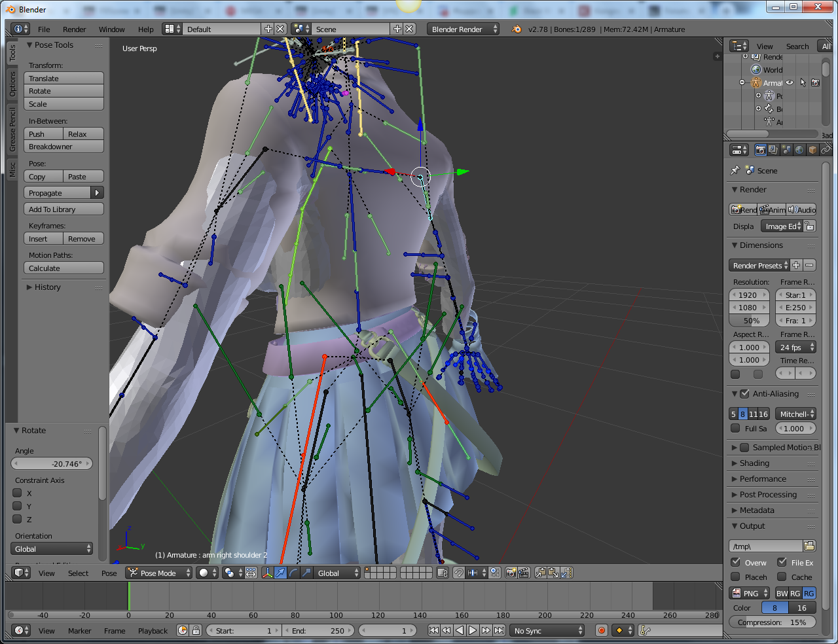Image resolution: width=838 pixels, height=644 pixels.
Task: Click the Calculate motion paths button
Action: click(64, 268)
